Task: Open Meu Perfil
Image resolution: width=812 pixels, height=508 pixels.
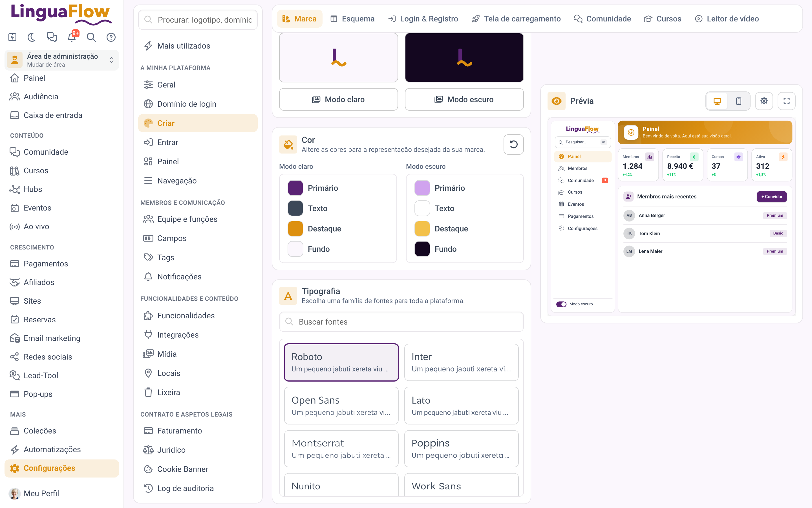Action: tap(62, 493)
